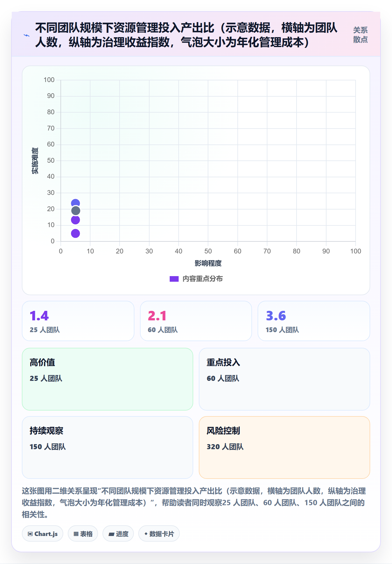The width and height of the screenshot is (392, 564).
Task: Click the topmost blue bubble in the chart
Action: 75,202
